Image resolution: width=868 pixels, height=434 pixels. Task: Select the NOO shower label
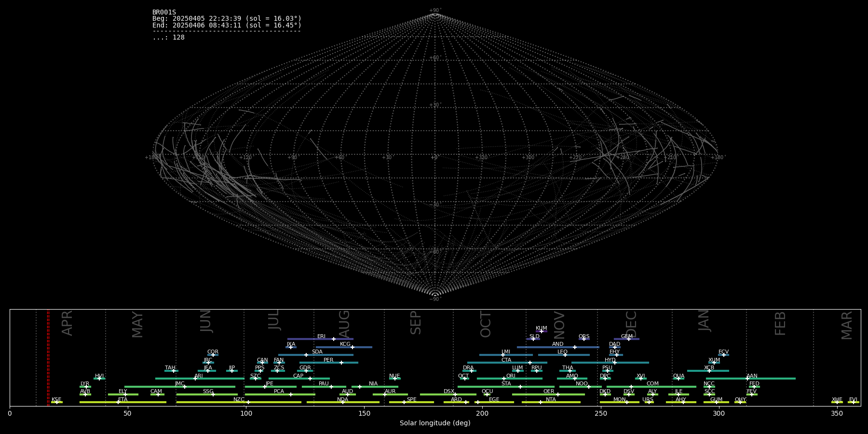point(582,384)
